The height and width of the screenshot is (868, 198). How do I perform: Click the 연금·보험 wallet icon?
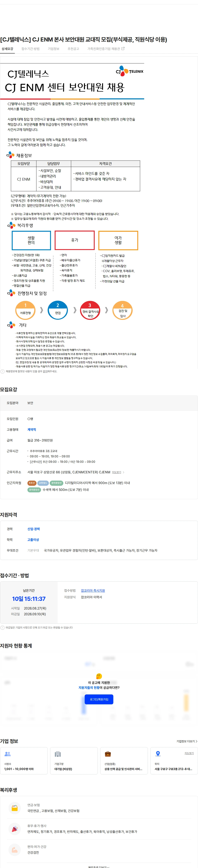[15, 808]
